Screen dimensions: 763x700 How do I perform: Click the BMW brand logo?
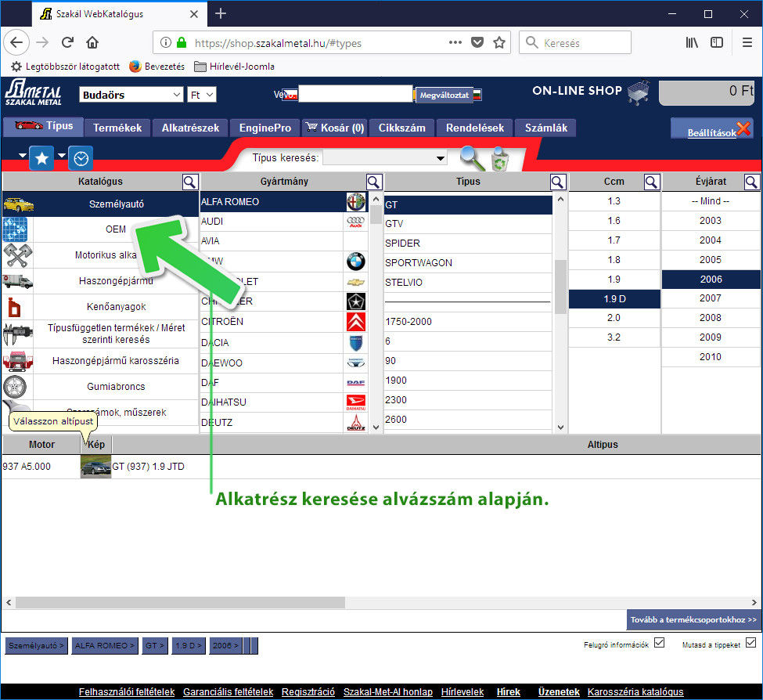(356, 262)
